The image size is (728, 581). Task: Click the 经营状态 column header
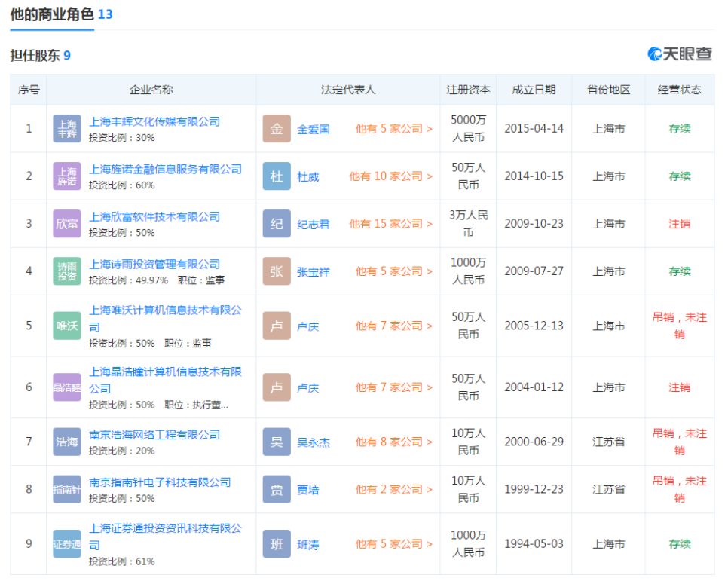click(679, 90)
